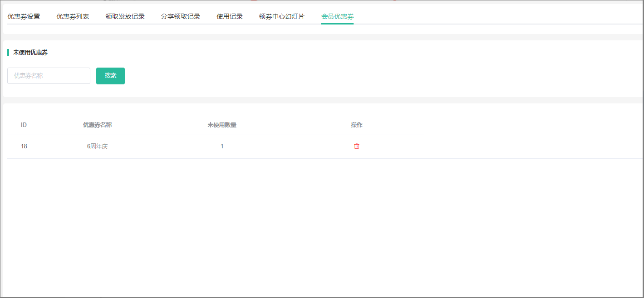This screenshot has height=298, width=644.
Task: Click the unused quantity value 1
Action: coord(222,146)
